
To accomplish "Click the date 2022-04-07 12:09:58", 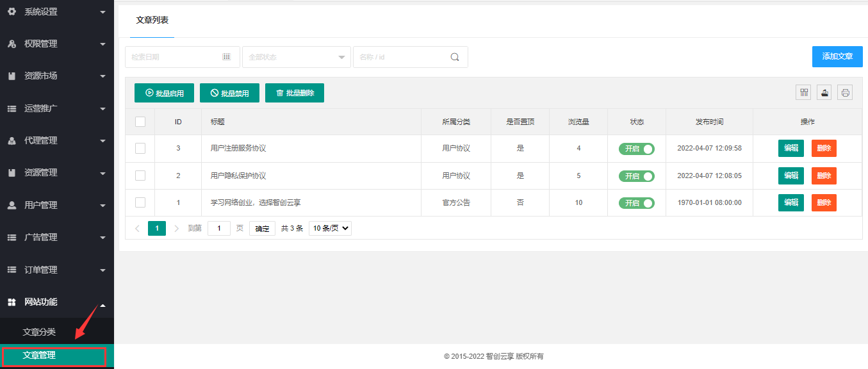I will pyautogui.click(x=710, y=148).
